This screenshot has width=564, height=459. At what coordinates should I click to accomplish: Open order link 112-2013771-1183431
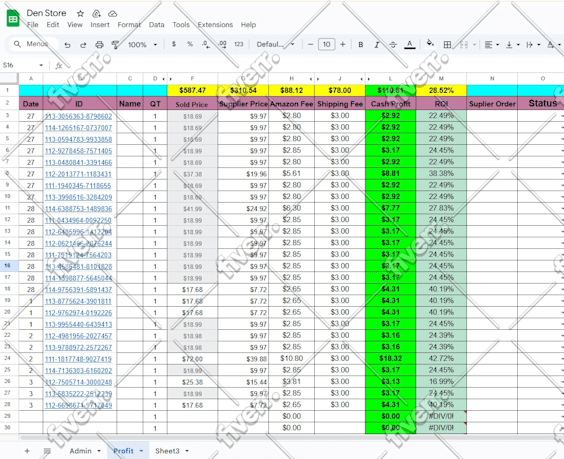(78, 174)
